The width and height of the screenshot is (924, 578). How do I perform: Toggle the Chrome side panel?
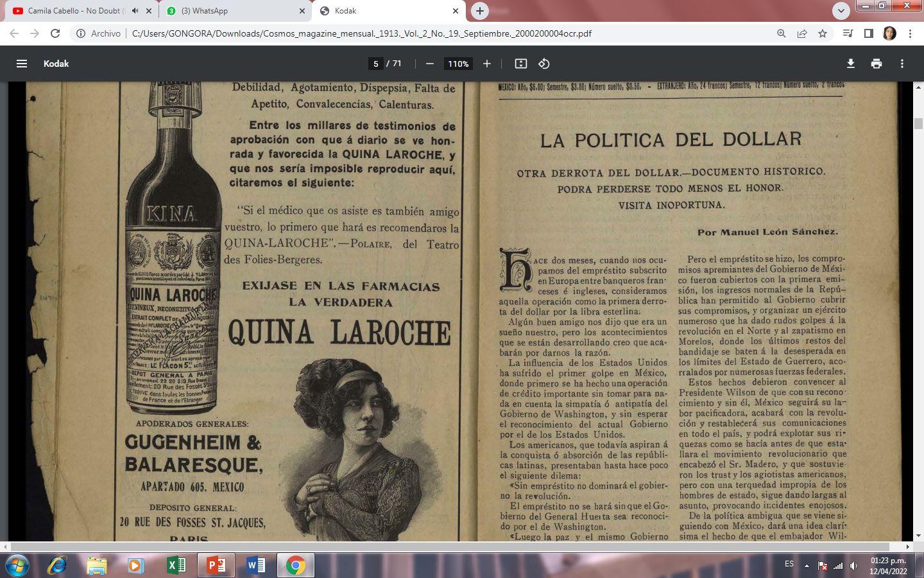[869, 33]
